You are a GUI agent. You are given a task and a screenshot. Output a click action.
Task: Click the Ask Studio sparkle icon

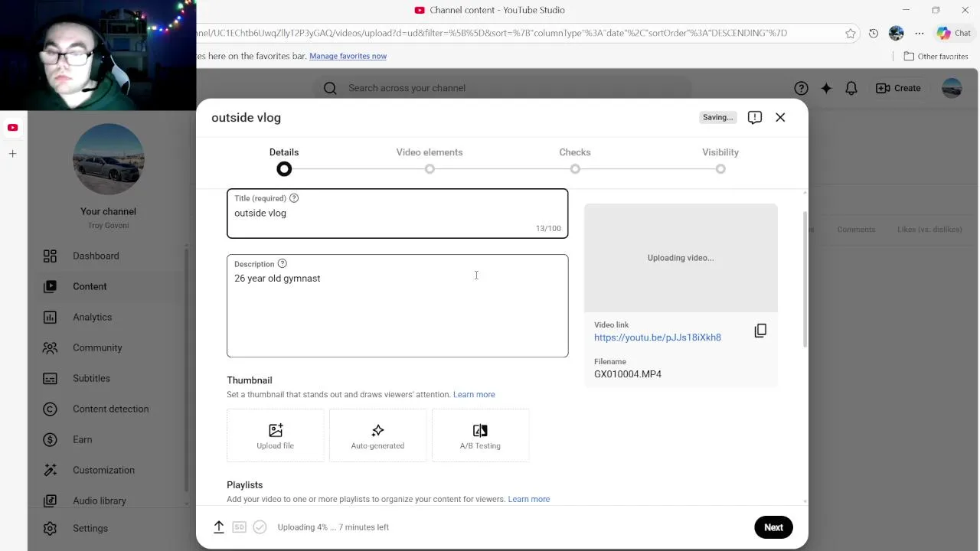click(x=826, y=88)
